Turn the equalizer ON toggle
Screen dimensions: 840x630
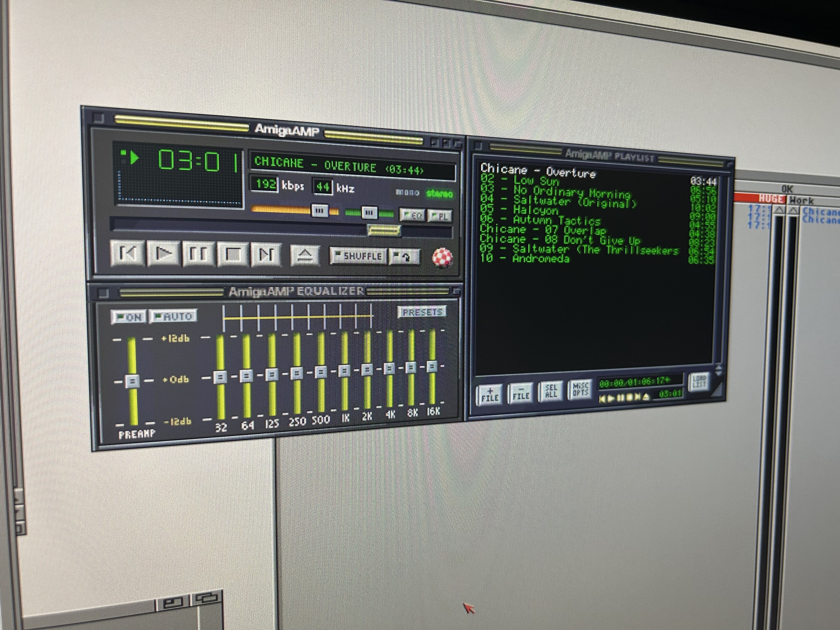click(129, 317)
